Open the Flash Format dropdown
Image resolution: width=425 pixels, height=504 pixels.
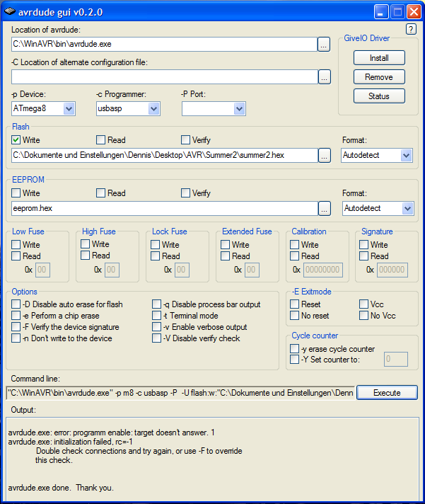point(407,156)
